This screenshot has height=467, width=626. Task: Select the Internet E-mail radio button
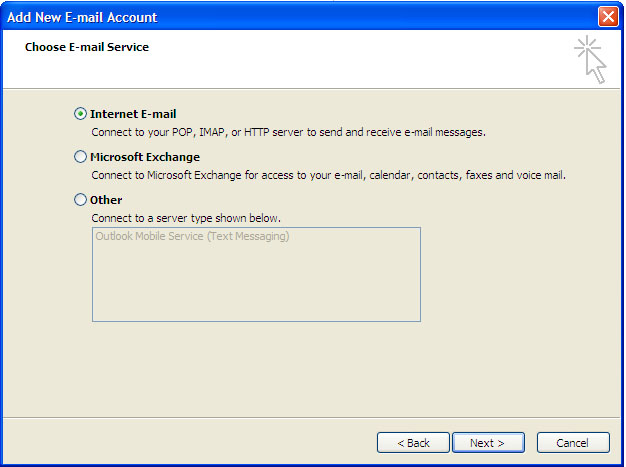point(80,114)
